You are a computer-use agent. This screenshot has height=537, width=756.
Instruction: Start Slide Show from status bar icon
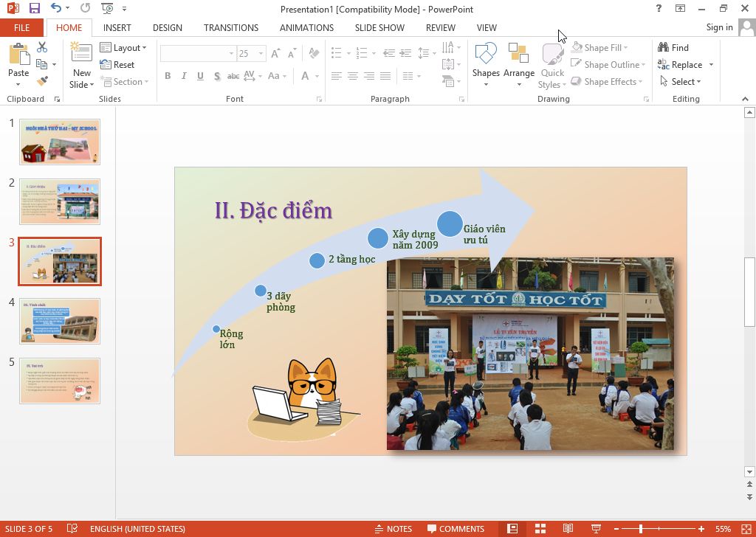(x=596, y=528)
